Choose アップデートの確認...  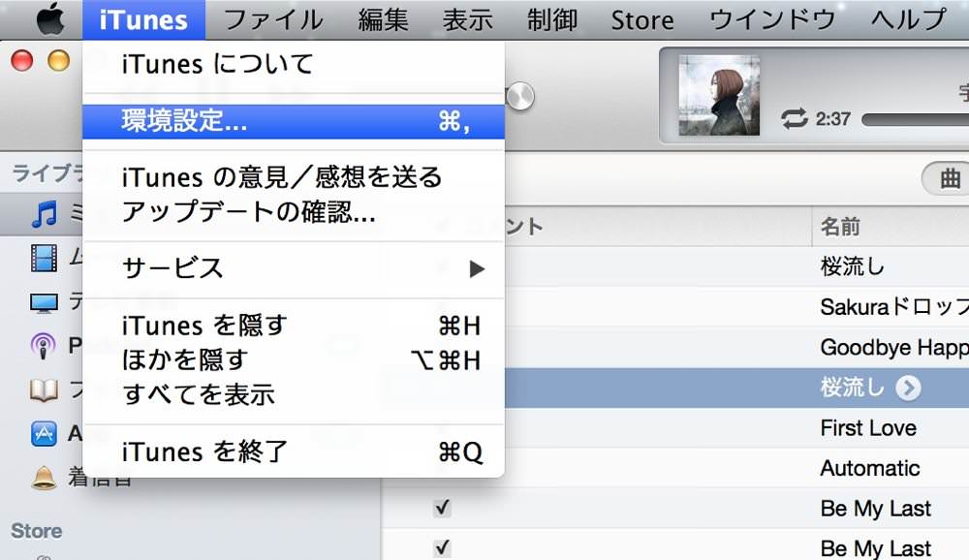294,212
